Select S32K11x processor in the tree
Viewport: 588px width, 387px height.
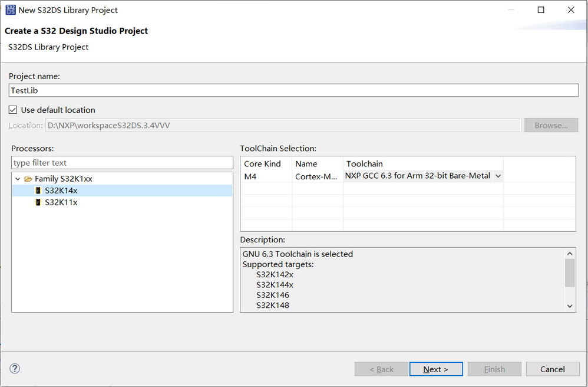61,202
